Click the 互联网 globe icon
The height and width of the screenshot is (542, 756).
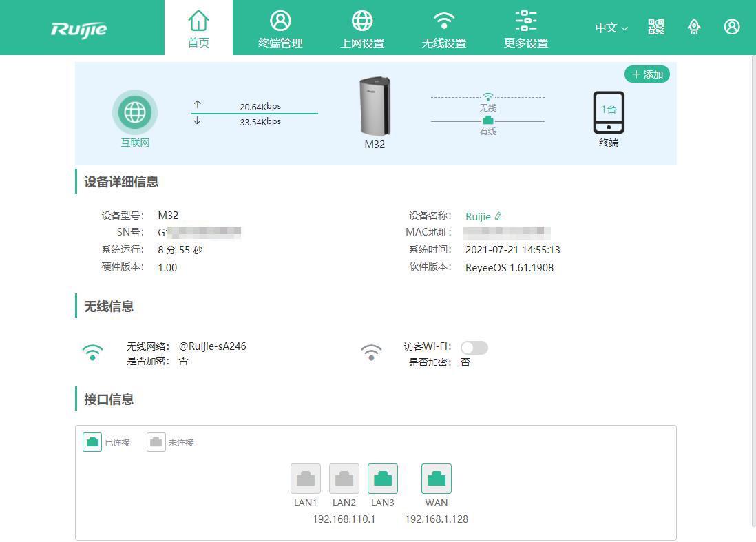point(135,112)
